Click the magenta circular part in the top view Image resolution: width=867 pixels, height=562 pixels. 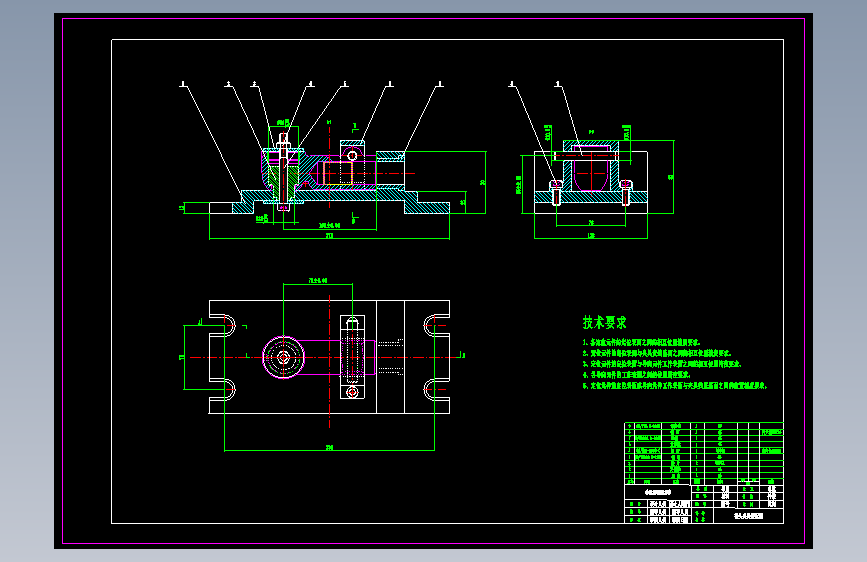[x=283, y=357]
